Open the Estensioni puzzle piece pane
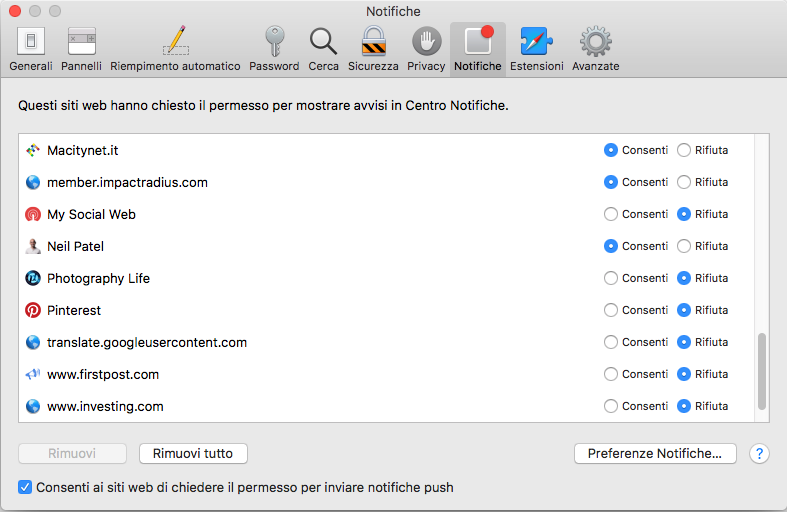787x512 pixels. (x=537, y=49)
